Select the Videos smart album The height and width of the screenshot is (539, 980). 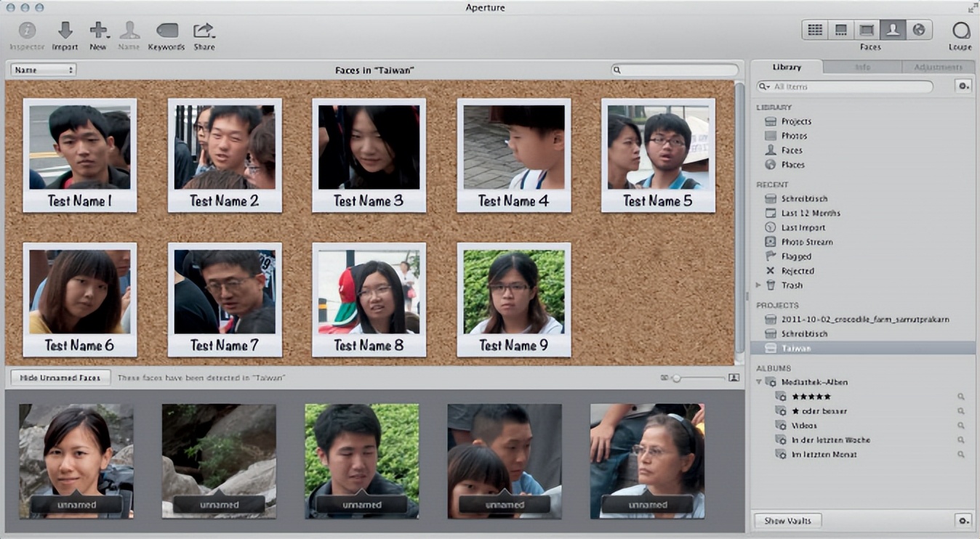pyautogui.click(x=804, y=426)
